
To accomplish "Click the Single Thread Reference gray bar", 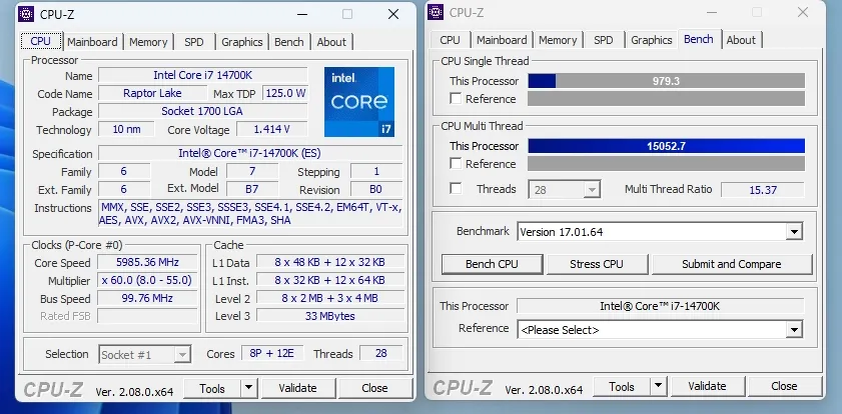I will (666, 99).
